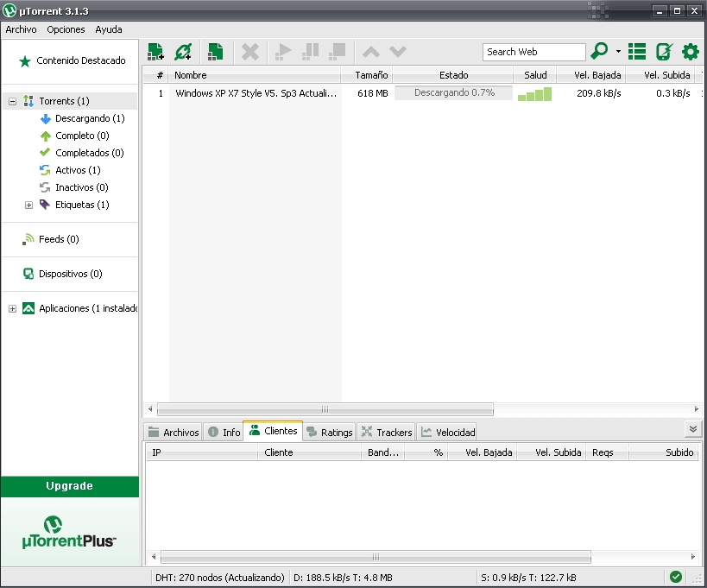Sort by Vel. Subida in torrent list

660,75
